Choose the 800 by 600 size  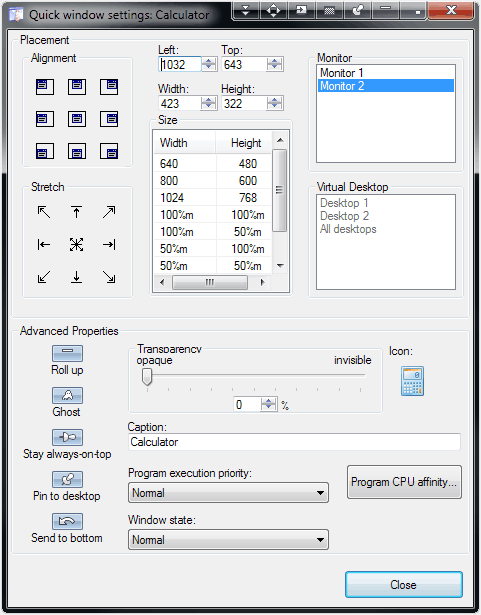213,181
